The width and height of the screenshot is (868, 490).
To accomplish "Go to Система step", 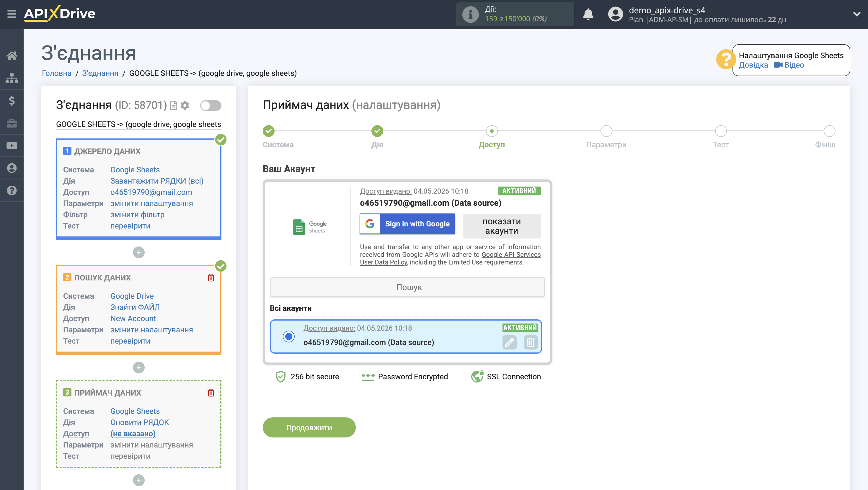I will (269, 131).
